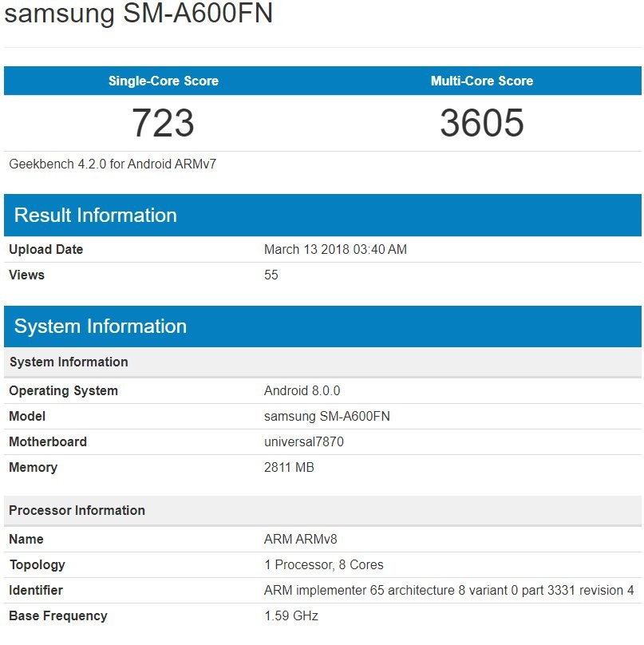The width and height of the screenshot is (644, 645).
Task: Click the Model value samsung SM-A600FN
Action: [x=327, y=416]
